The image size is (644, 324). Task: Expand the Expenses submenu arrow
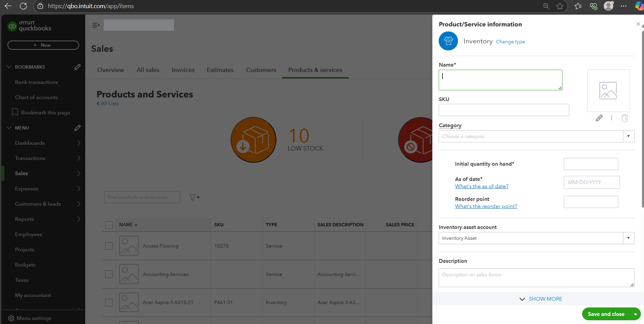click(79, 189)
